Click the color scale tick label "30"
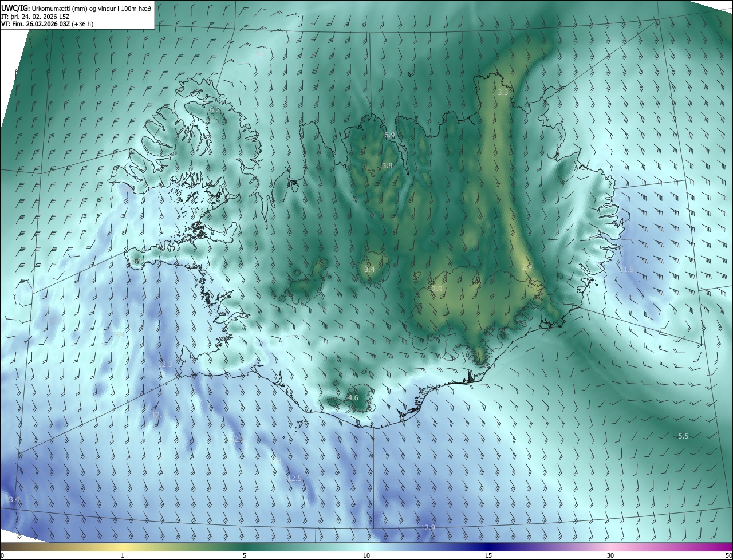Screen dimensions: 733x560 610,556
